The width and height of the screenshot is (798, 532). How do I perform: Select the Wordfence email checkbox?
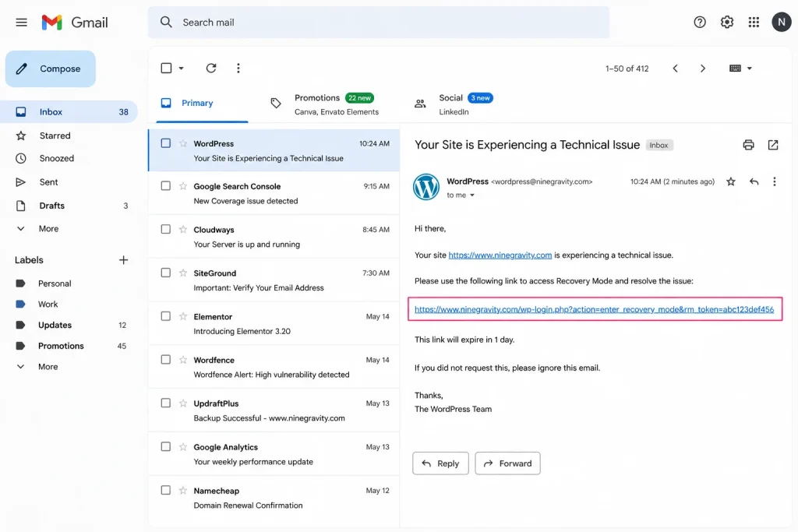point(166,360)
